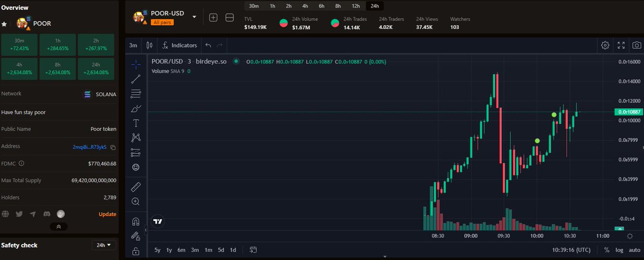This screenshot has height=260, width=644.
Task: Open chart settings gear
Action: [x=605, y=46]
